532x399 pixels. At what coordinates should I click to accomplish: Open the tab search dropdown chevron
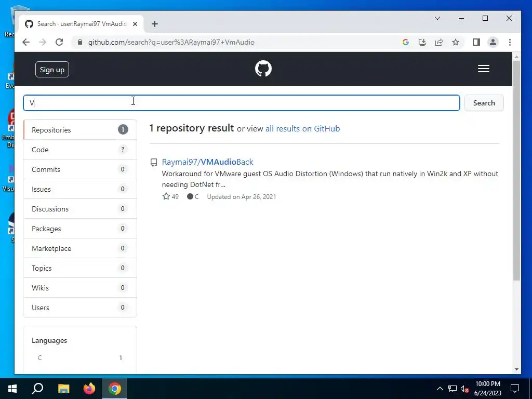[437, 18]
